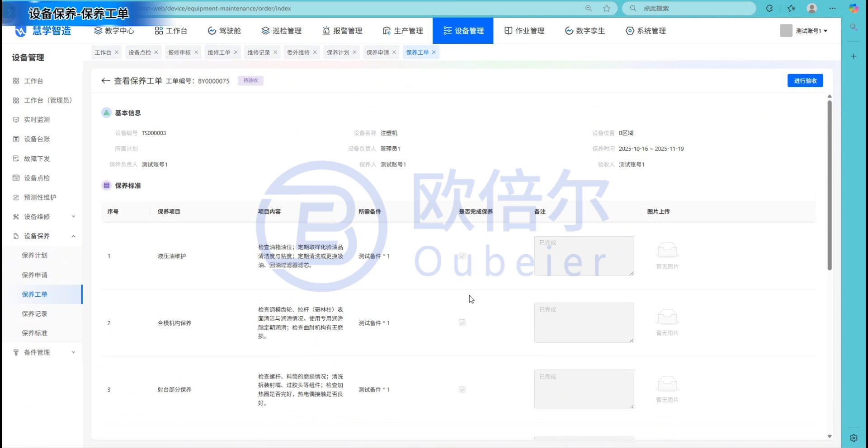Toggle the completion checkbox for 射台部分保养
The height and width of the screenshot is (448, 868).
pos(462,389)
